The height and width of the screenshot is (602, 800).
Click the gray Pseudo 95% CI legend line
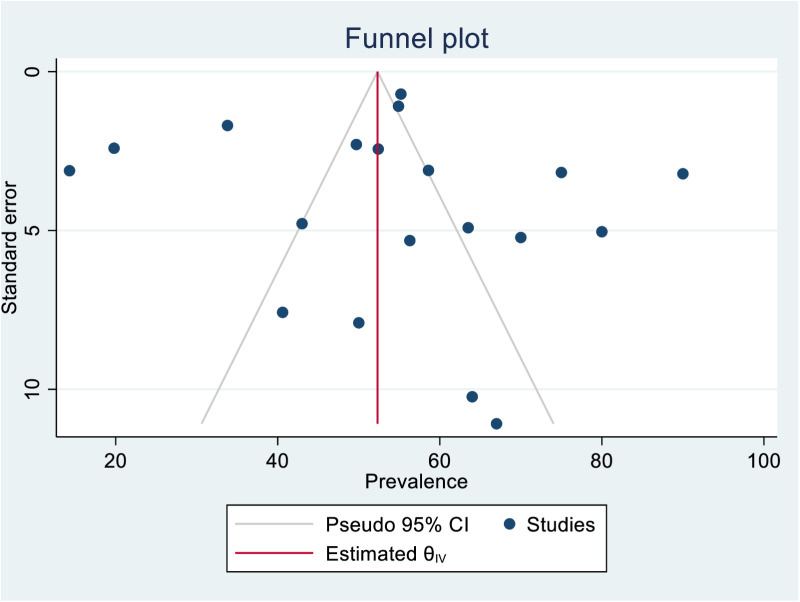274,524
